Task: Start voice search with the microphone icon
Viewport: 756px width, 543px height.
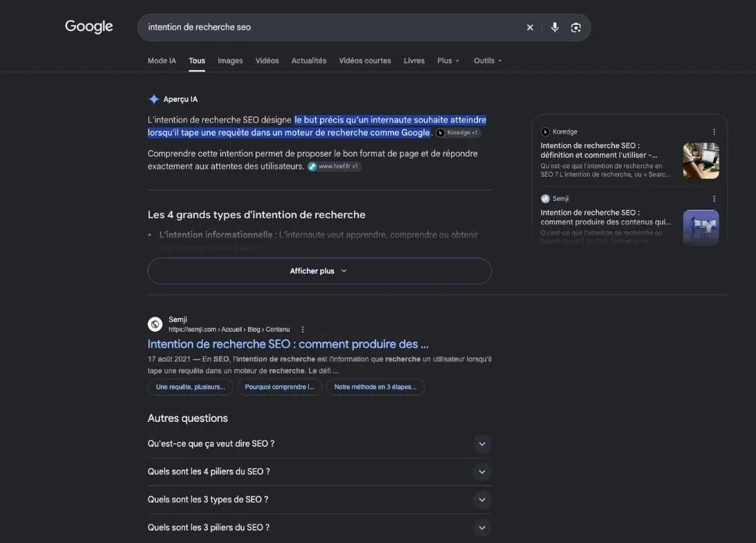Action: pos(554,28)
